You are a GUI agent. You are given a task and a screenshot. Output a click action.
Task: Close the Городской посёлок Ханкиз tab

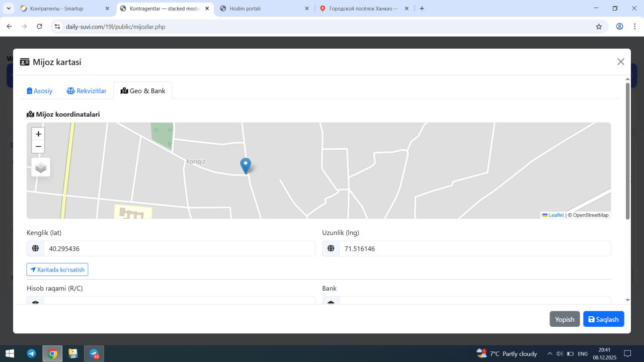pyautogui.click(x=407, y=9)
